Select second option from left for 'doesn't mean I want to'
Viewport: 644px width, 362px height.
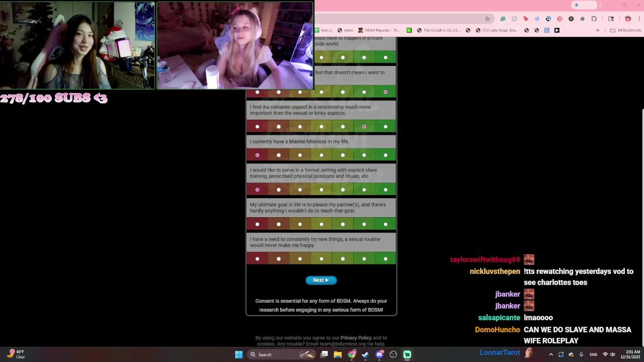(x=279, y=92)
